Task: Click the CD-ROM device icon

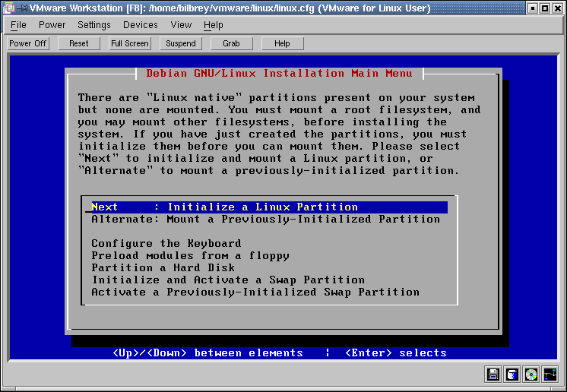Action: pyautogui.click(x=531, y=375)
